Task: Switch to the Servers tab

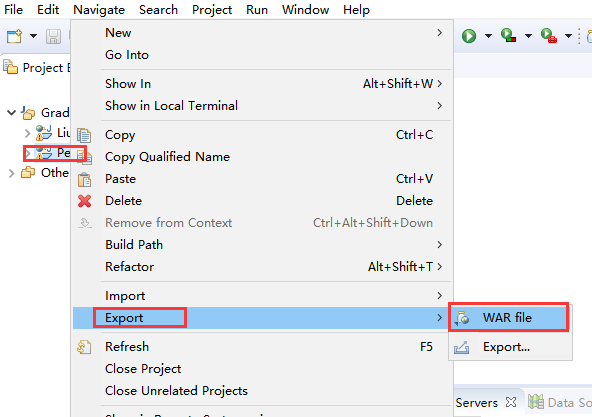Action: 476,403
